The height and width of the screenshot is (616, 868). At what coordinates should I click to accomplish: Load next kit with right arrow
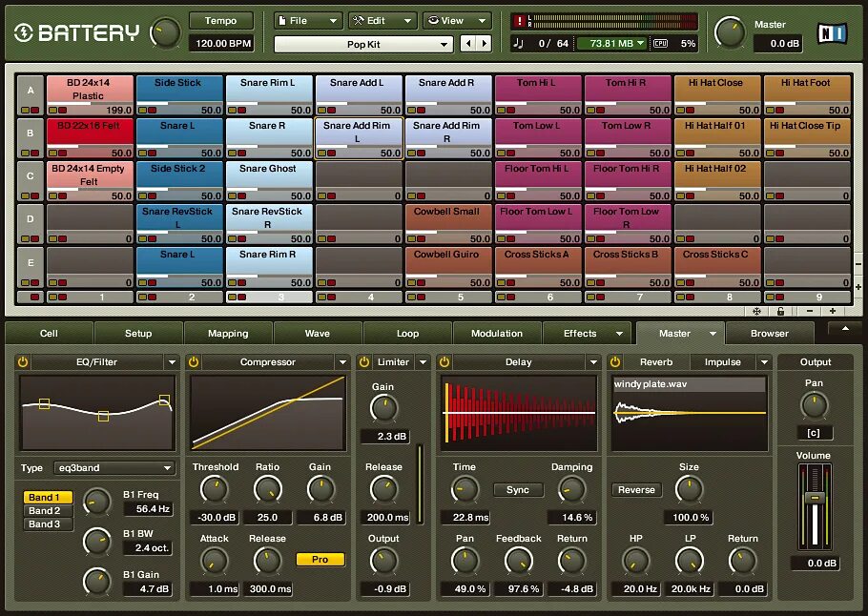484,44
